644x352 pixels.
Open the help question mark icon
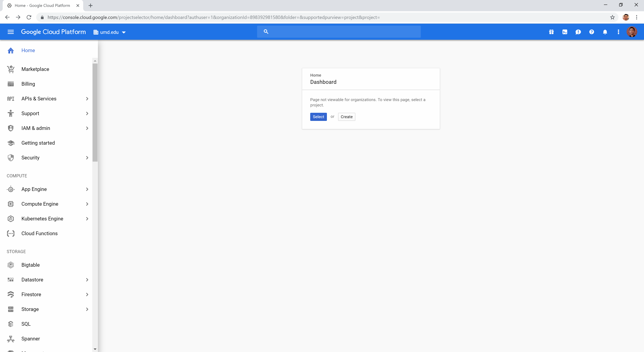592,32
